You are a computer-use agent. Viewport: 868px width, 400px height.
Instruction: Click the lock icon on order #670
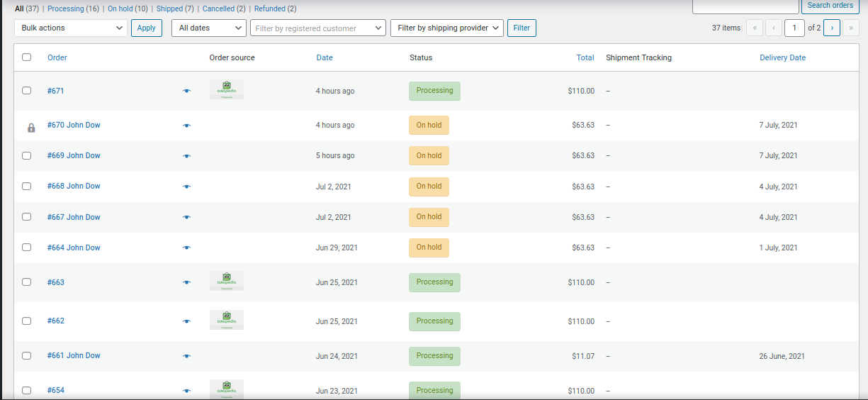[31, 128]
